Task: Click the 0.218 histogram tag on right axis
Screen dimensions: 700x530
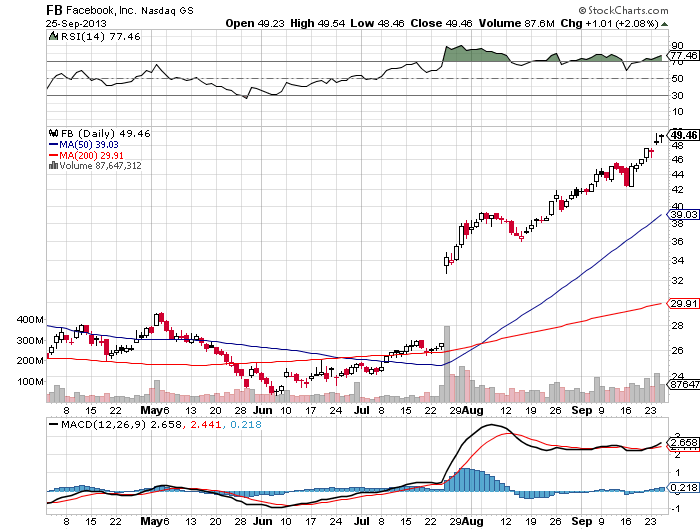Action: coord(683,487)
